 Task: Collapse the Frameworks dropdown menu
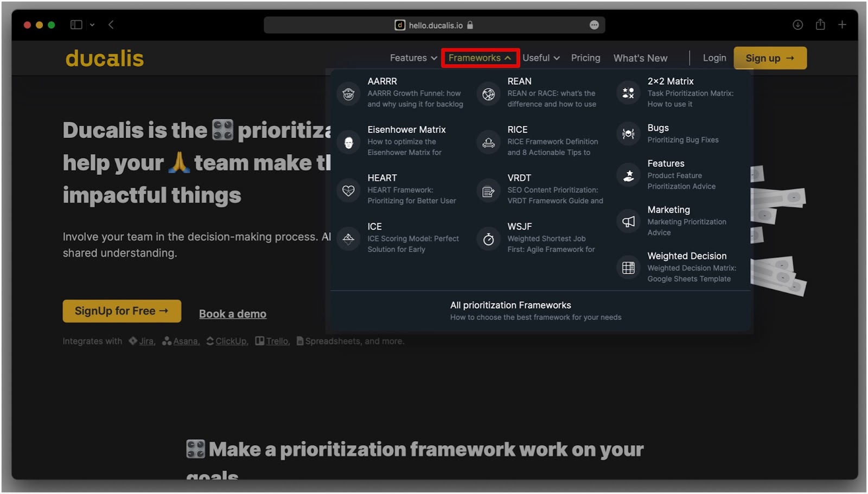[480, 58]
